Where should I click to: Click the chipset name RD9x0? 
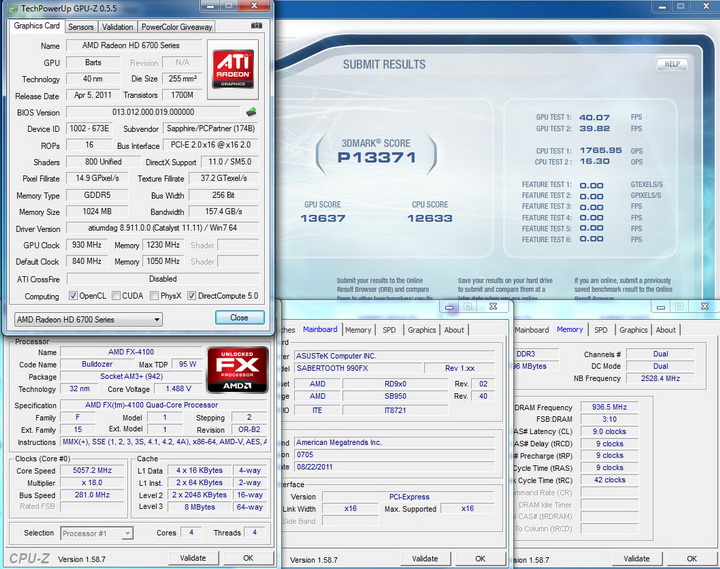pos(395,383)
